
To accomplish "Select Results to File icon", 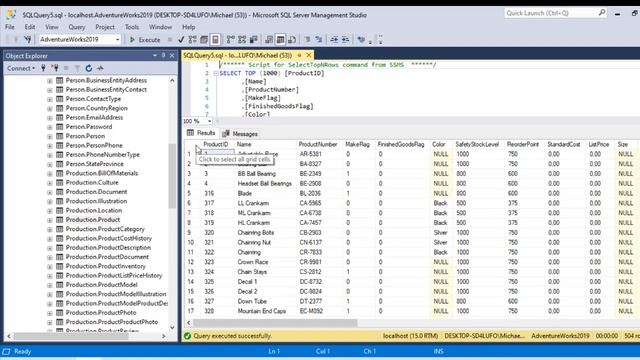I will (x=292, y=40).
